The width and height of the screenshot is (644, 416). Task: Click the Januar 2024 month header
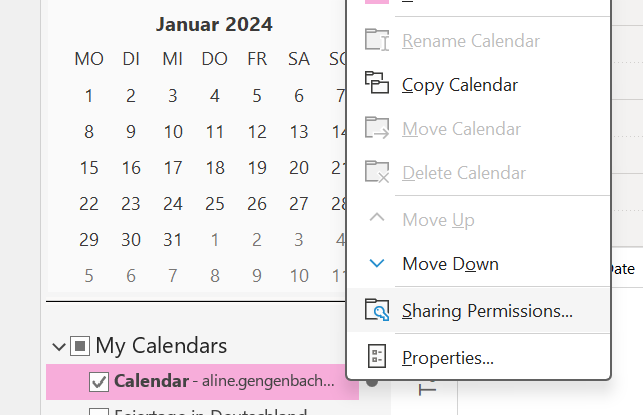(214, 24)
